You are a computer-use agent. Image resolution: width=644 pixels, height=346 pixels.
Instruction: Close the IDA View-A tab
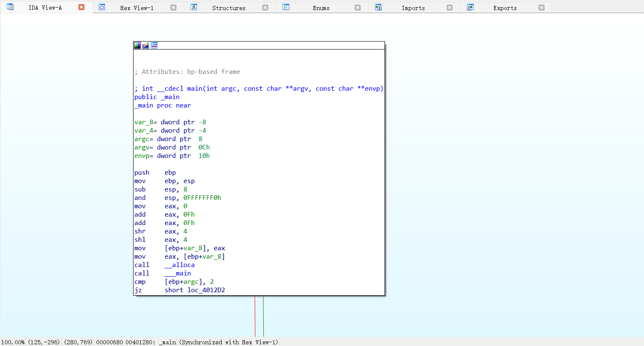[x=81, y=7]
